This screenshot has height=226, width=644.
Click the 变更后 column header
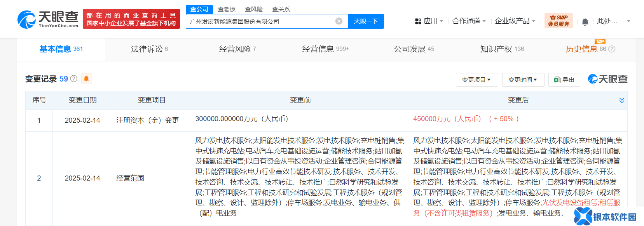(x=518, y=100)
